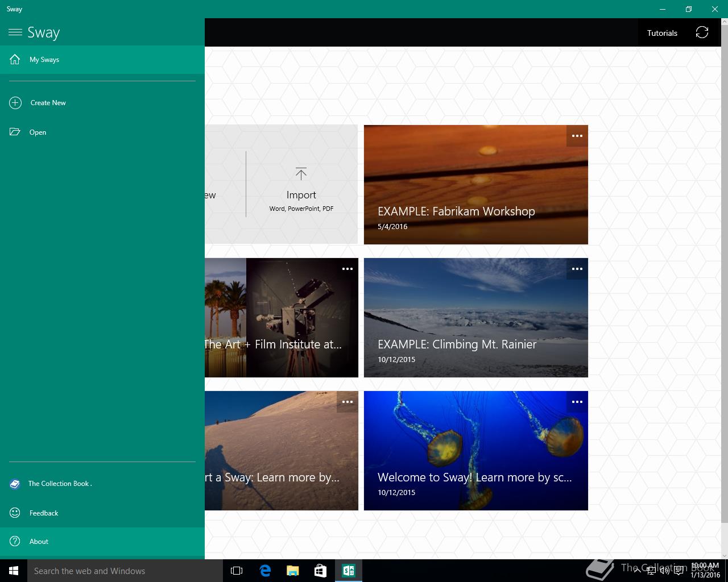This screenshot has width=728, height=582.
Task: Open more options on Fabrikam Workshop card
Action: (x=577, y=136)
